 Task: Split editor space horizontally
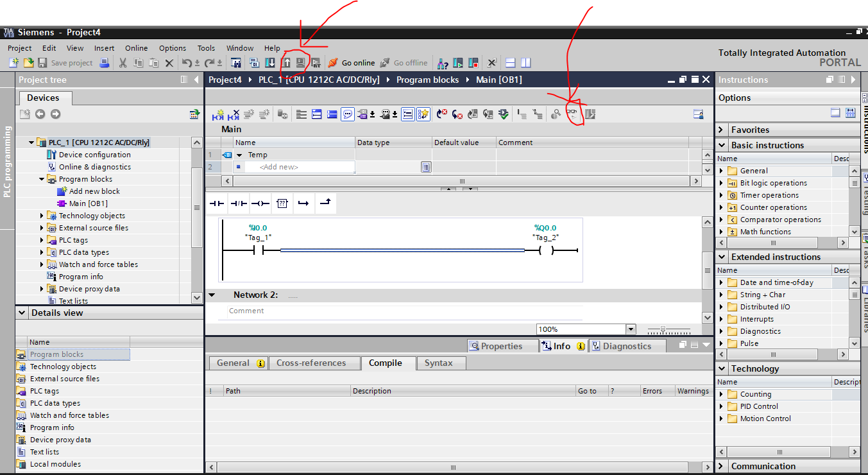pos(511,63)
